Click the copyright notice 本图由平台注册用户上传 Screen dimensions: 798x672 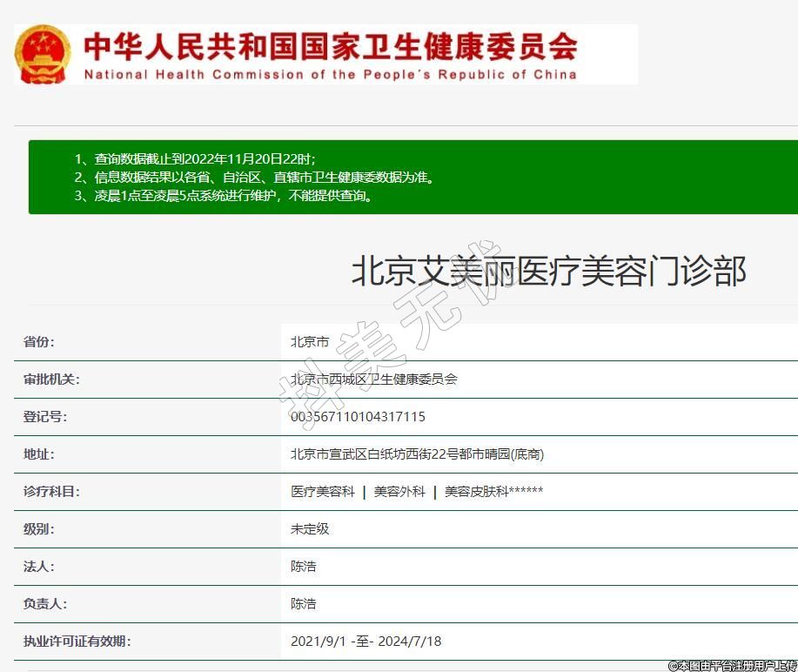tap(732, 666)
